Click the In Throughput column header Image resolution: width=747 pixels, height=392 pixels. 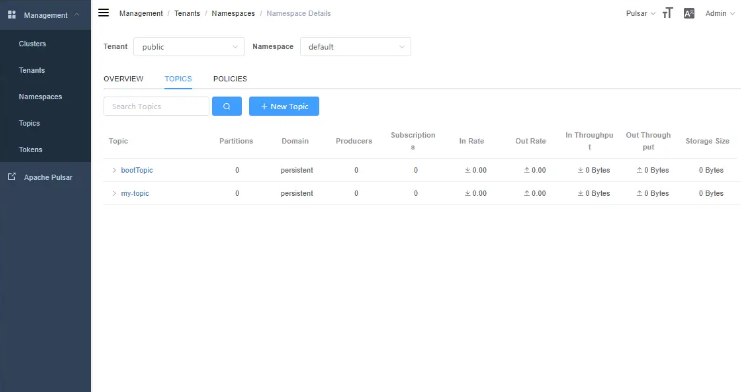(589, 141)
